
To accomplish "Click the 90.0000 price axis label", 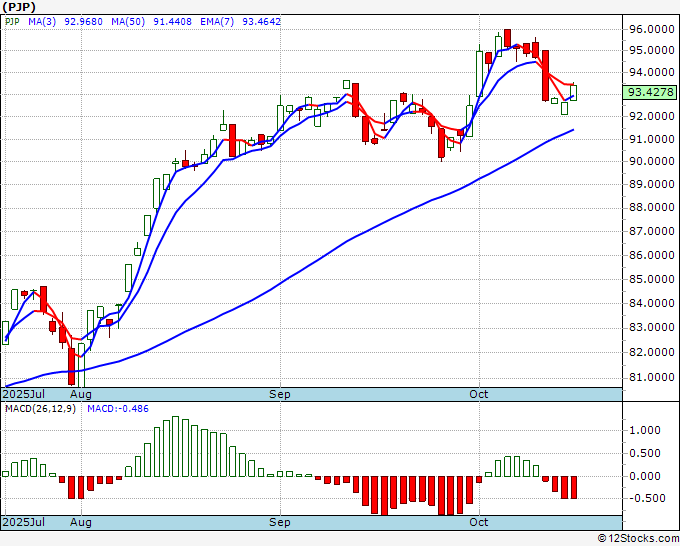I will 652,161.
